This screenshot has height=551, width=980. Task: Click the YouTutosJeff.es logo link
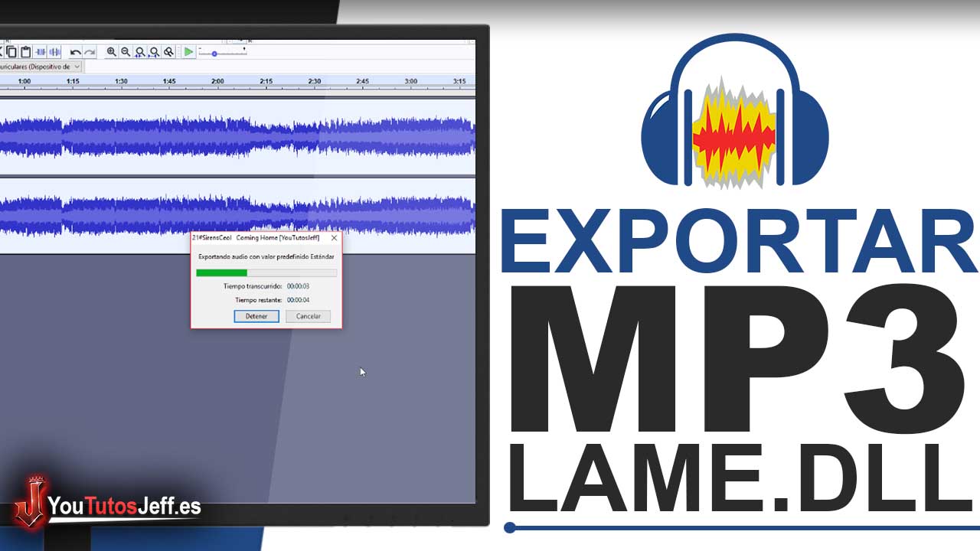coord(107,505)
